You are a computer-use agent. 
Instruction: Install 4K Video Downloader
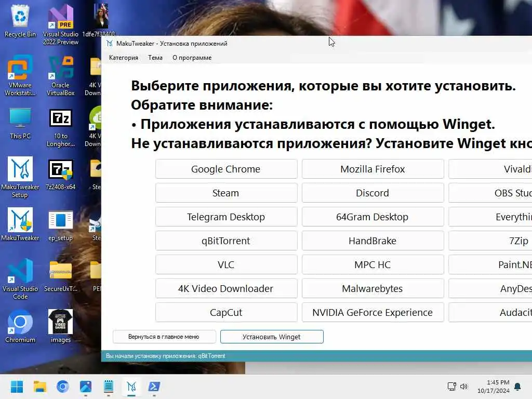(x=227, y=288)
